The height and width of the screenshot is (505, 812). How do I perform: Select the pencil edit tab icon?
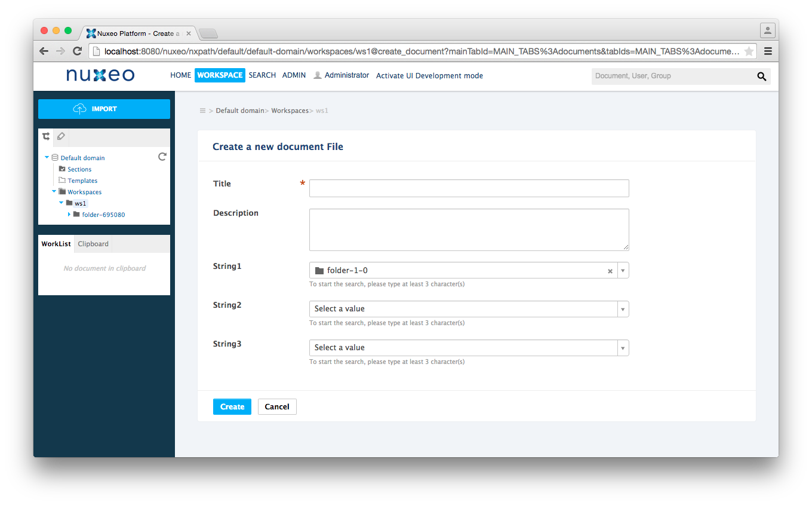pos(60,136)
